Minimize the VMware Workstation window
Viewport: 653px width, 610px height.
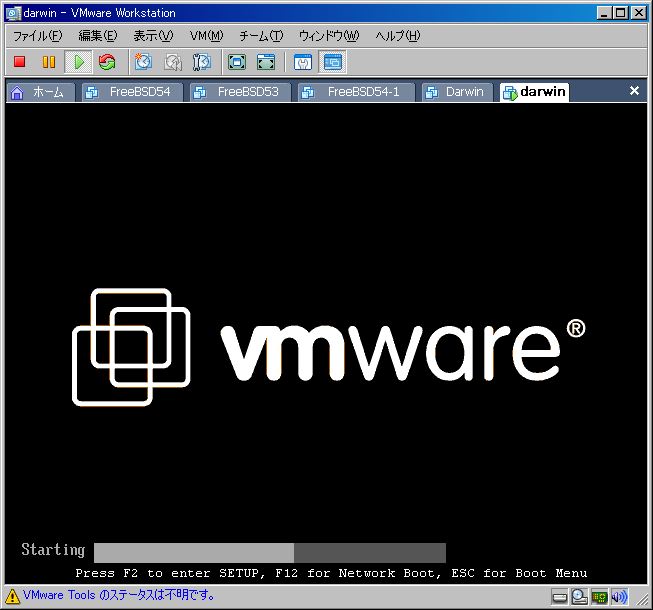click(x=603, y=13)
